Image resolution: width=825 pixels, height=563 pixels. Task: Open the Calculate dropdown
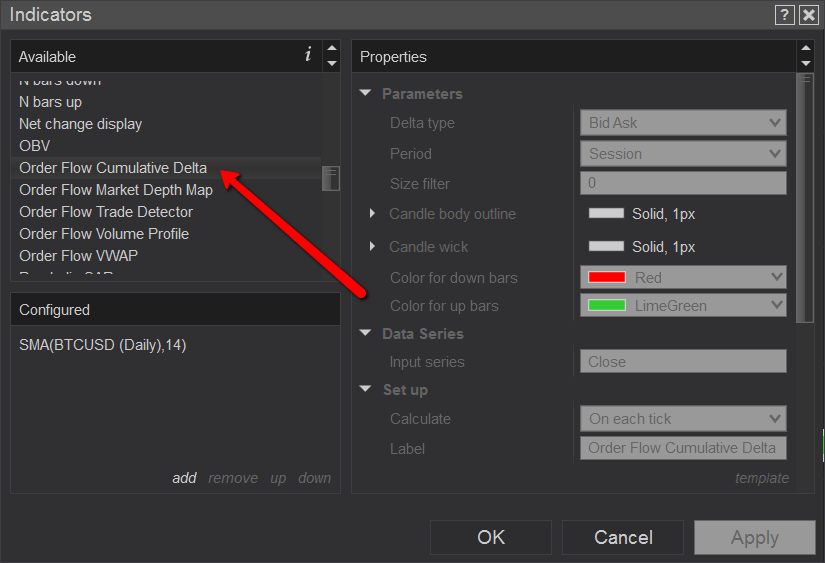coord(683,419)
